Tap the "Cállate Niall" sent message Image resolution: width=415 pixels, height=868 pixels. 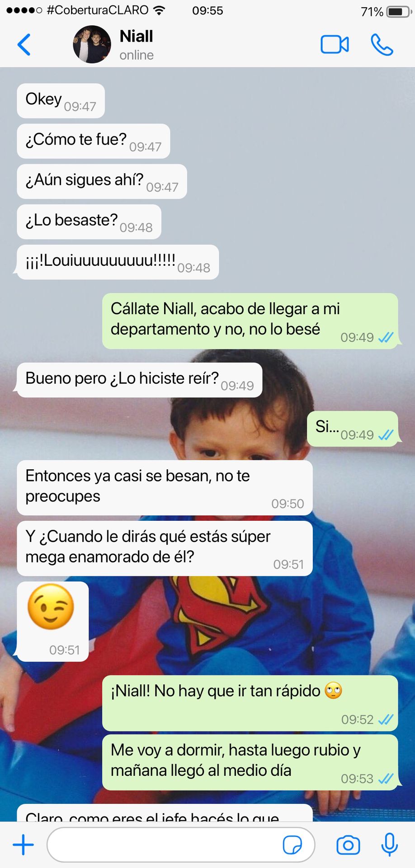point(250,321)
